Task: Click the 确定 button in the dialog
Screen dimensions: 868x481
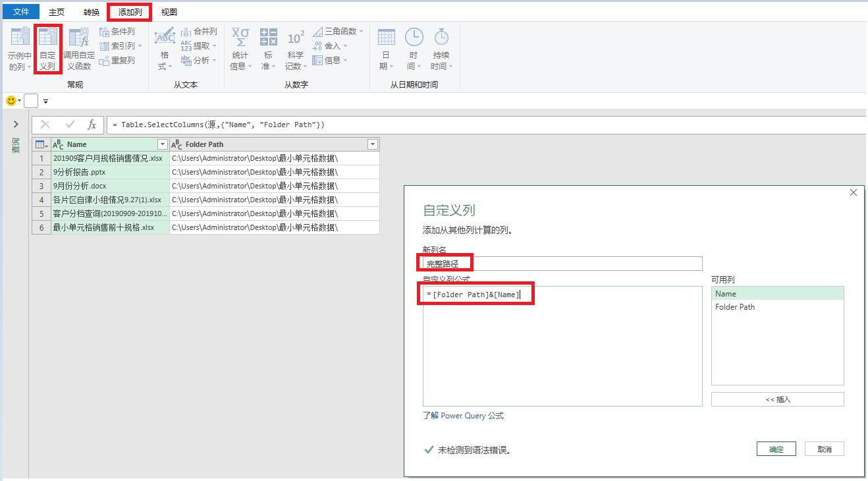Action: (776, 448)
